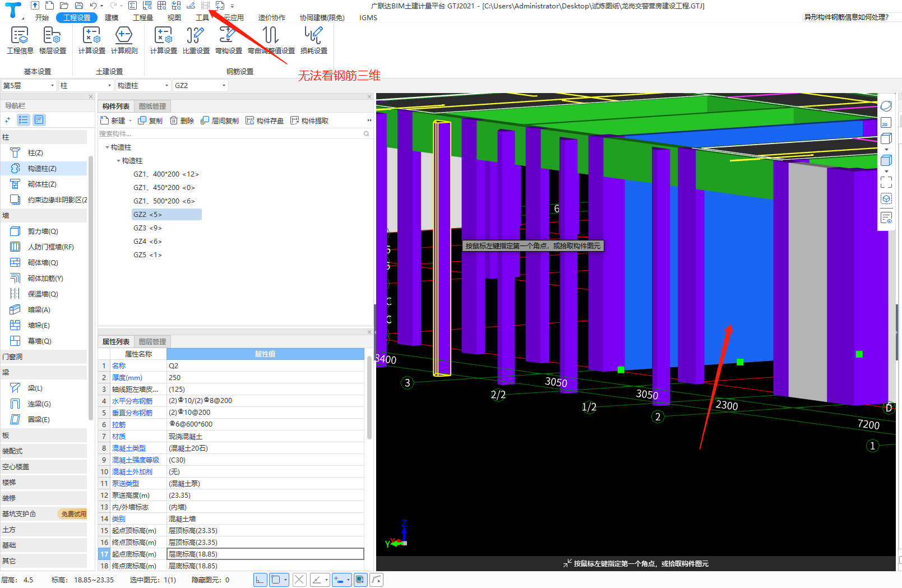Open 计算规则 calculation rules
This screenshot has height=588, width=902.
click(x=124, y=40)
